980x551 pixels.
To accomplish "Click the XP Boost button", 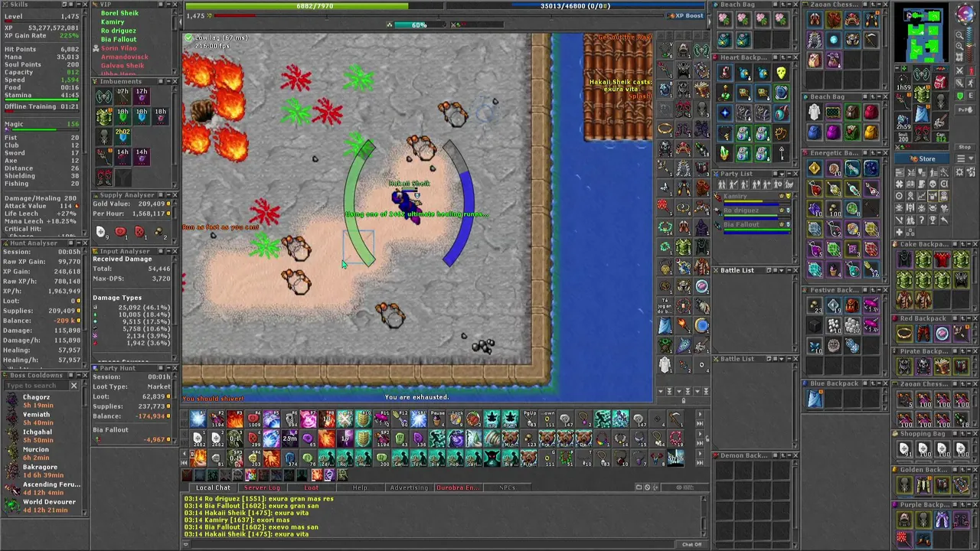I will pyautogui.click(x=684, y=15).
